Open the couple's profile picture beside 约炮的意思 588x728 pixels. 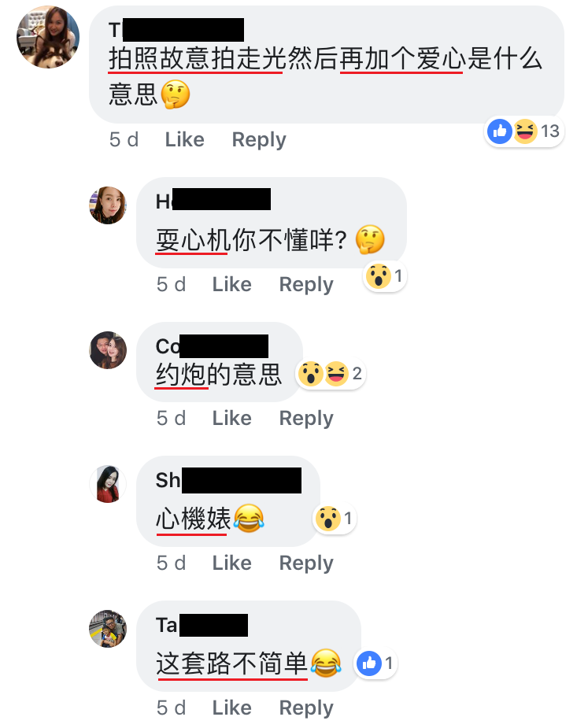click(108, 350)
